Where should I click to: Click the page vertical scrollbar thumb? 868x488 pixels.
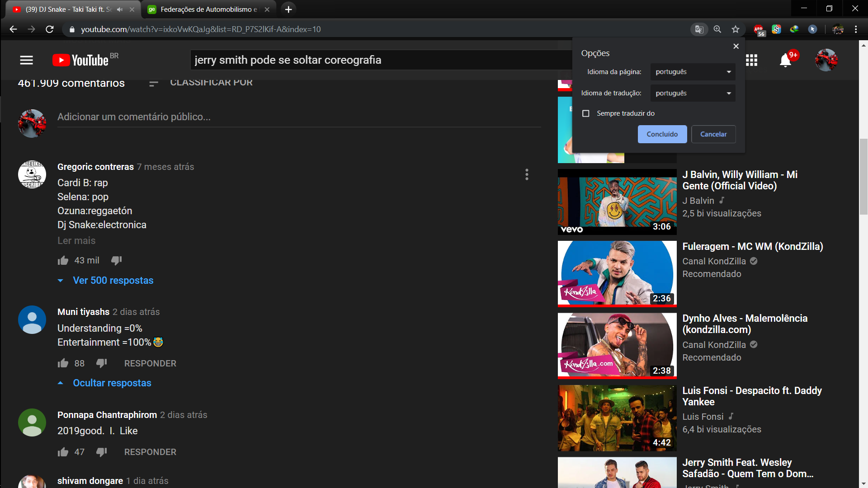tap(863, 177)
